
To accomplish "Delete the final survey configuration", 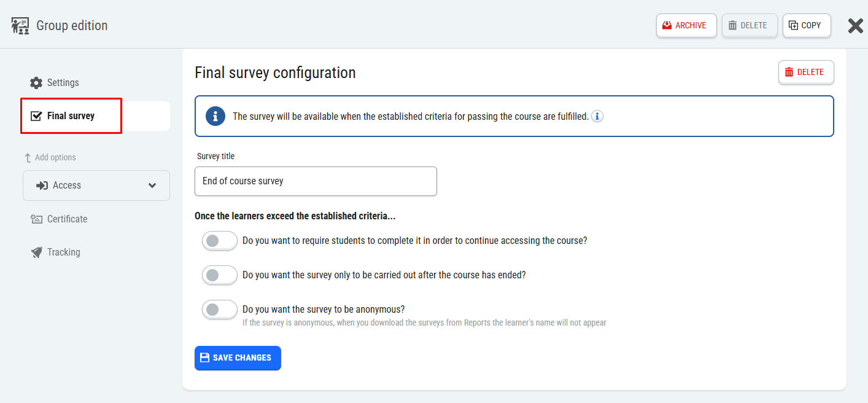I will pyautogui.click(x=805, y=72).
